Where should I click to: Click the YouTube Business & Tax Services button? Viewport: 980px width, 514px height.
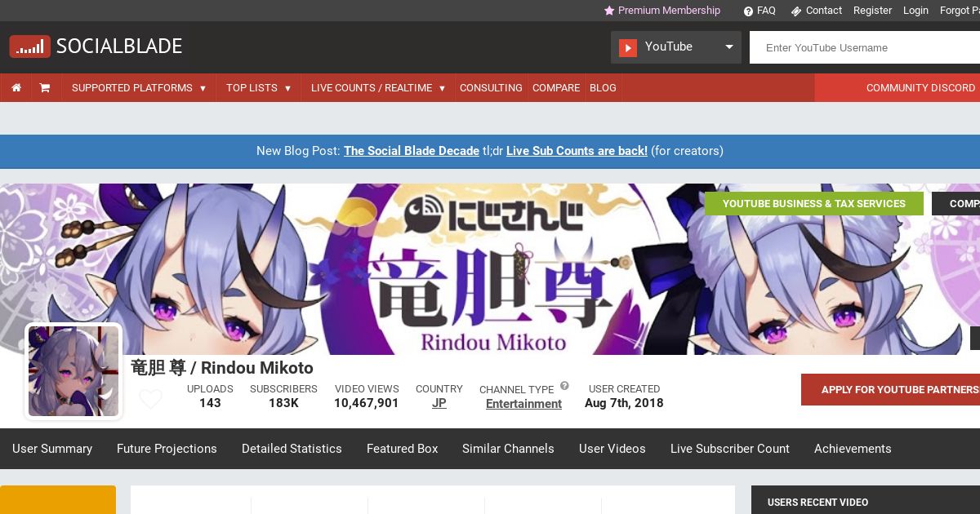click(x=814, y=204)
